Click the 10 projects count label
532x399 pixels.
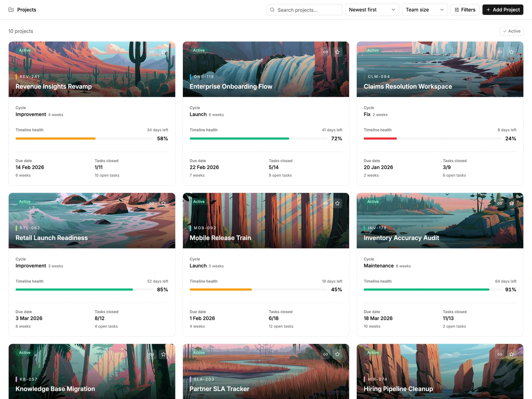pyautogui.click(x=21, y=31)
